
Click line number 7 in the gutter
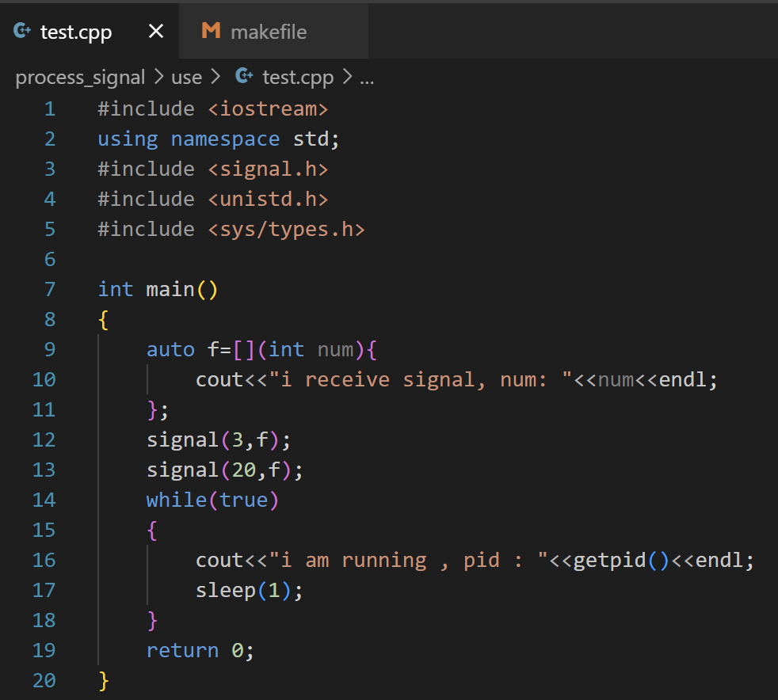[x=50, y=290]
